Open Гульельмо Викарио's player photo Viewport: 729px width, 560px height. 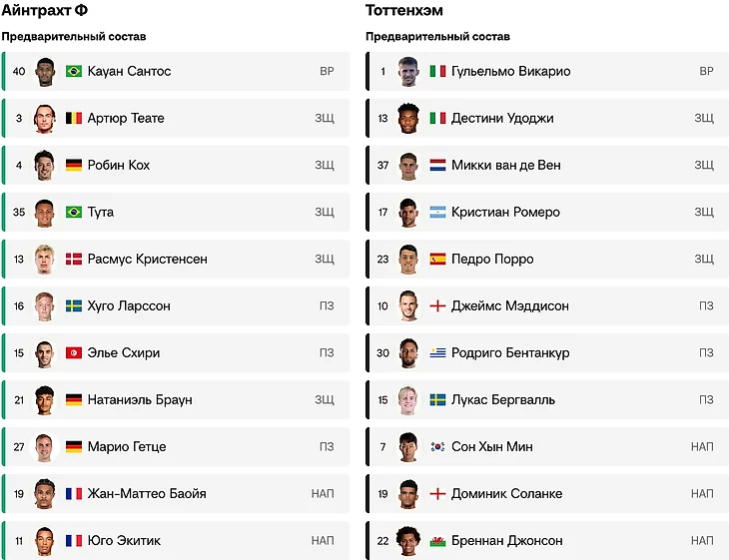[x=407, y=72]
